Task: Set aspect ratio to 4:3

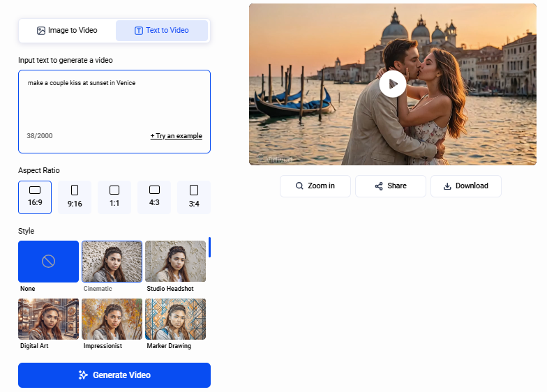Action: (154, 197)
